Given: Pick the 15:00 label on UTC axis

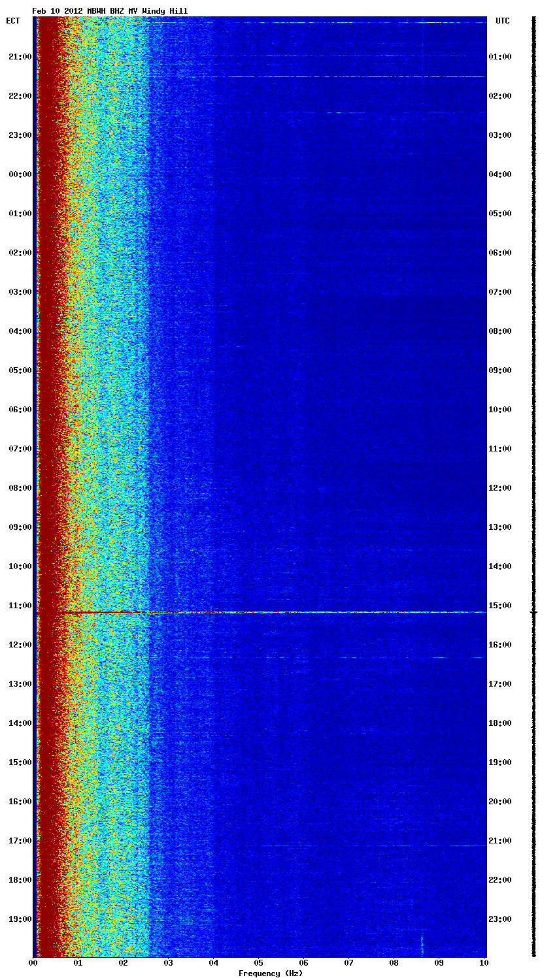Looking at the screenshot, I should (x=500, y=606).
